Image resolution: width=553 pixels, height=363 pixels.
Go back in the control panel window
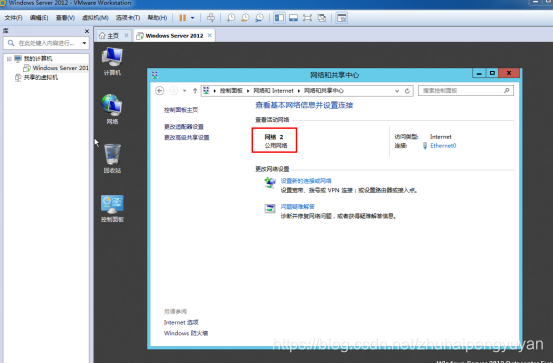coord(160,91)
